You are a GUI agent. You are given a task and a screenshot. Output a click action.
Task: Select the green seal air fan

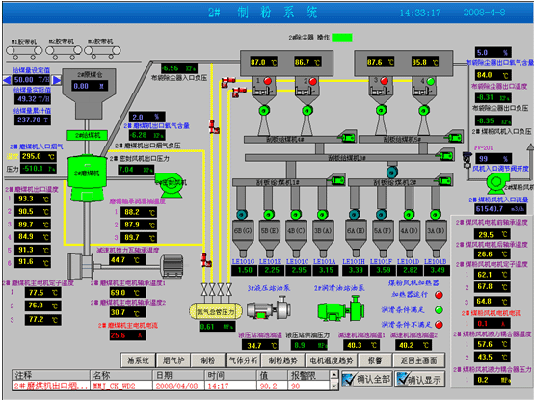[170, 185]
